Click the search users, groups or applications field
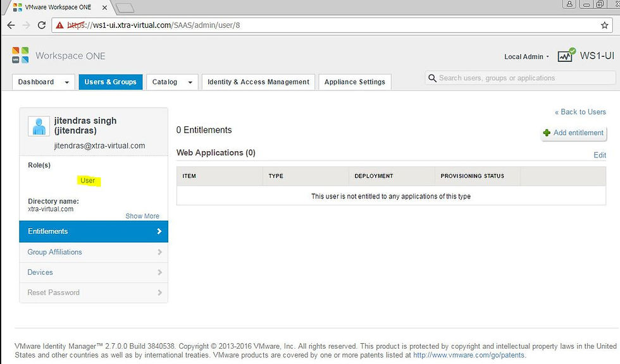Image resolution: width=620 pixels, height=364 pixels. coord(520,78)
